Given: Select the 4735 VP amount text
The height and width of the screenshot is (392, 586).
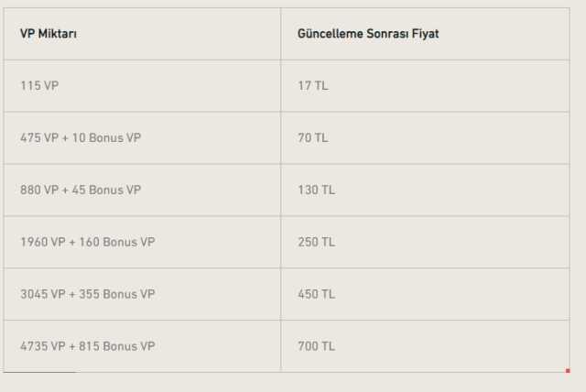Looking at the screenshot, I should pos(42,346).
